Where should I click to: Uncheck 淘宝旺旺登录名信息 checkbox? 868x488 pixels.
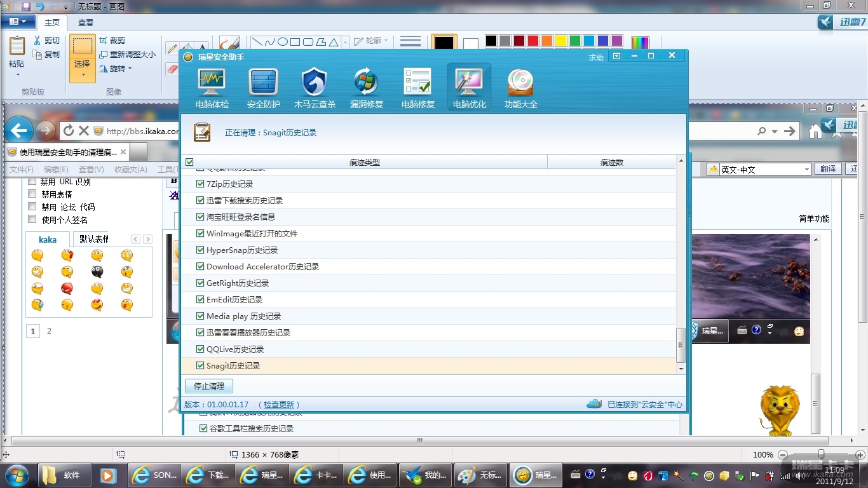click(201, 217)
